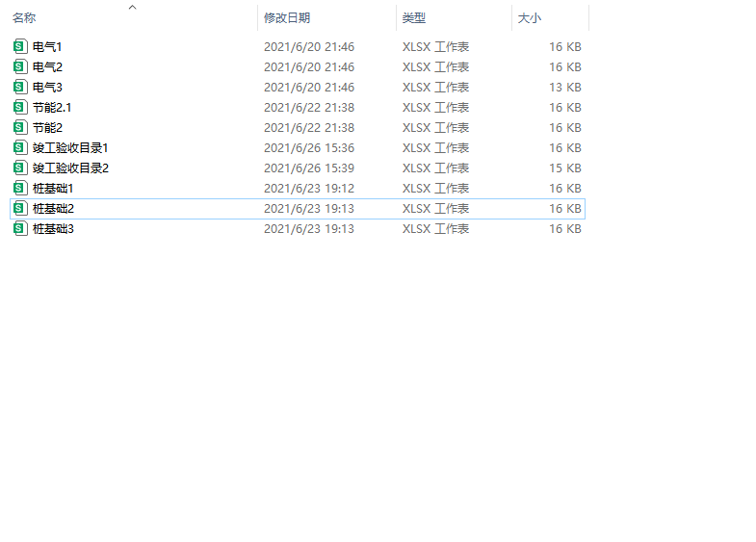756x542 pixels.
Task: Sort files by the 大小 column header
Action: click(x=530, y=18)
